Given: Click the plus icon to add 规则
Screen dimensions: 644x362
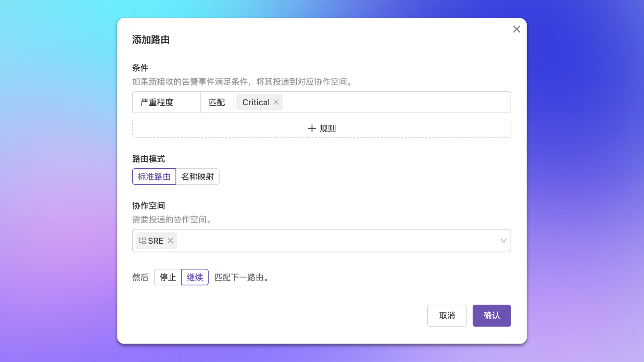Looking at the screenshot, I should [312, 128].
